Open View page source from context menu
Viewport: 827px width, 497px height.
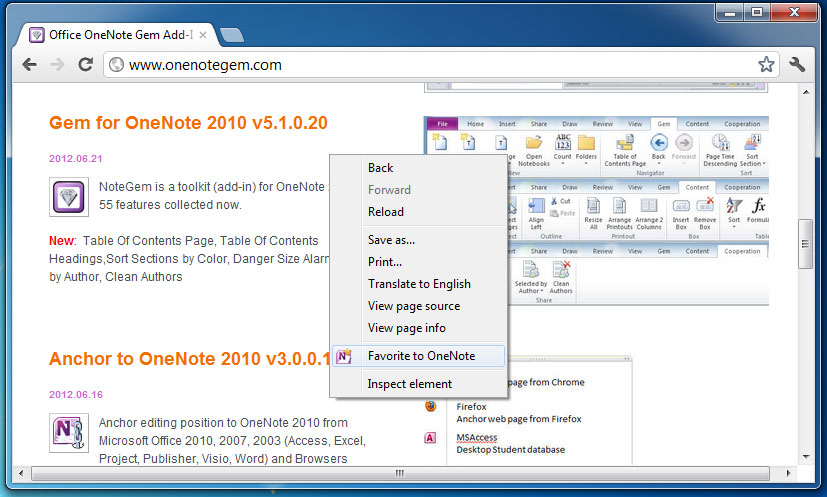(418, 306)
